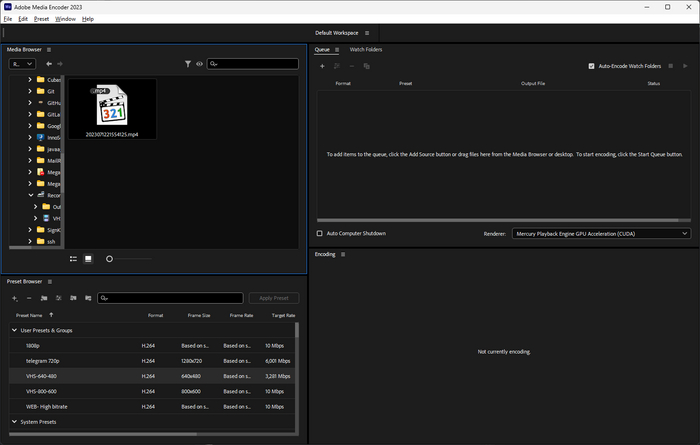Viewport: 700px width, 445px height.
Task: Switch Media Browser to list view
Action: point(74,258)
